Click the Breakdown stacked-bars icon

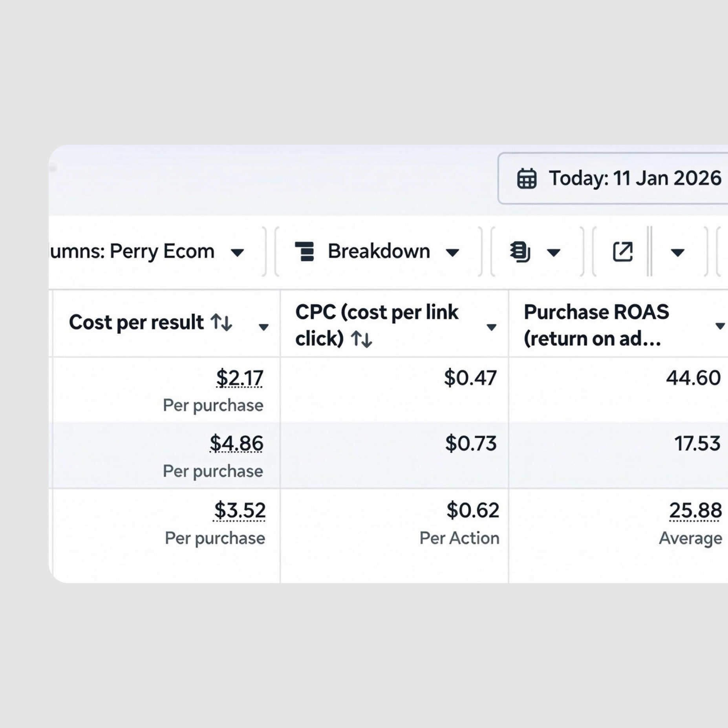pyautogui.click(x=305, y=251)
